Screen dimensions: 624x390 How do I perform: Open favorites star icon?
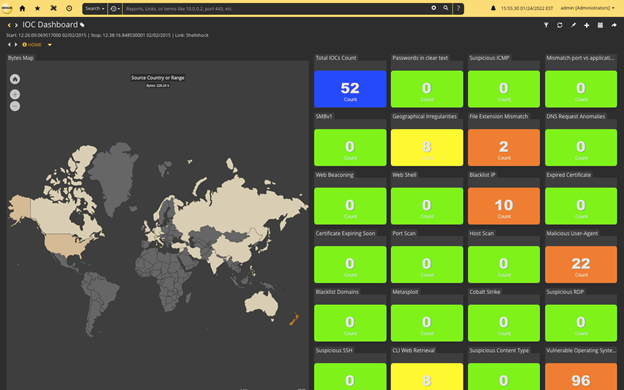[37, 8]
